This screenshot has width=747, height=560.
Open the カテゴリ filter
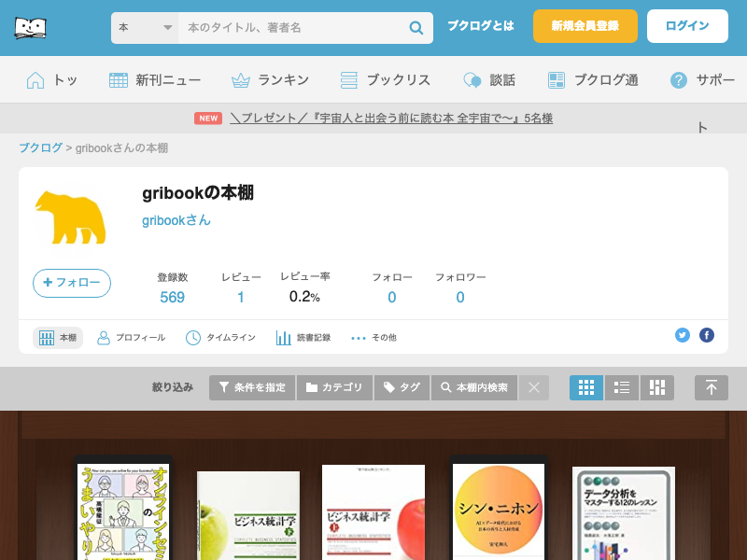pyautogui.click(x=334, y=387)
